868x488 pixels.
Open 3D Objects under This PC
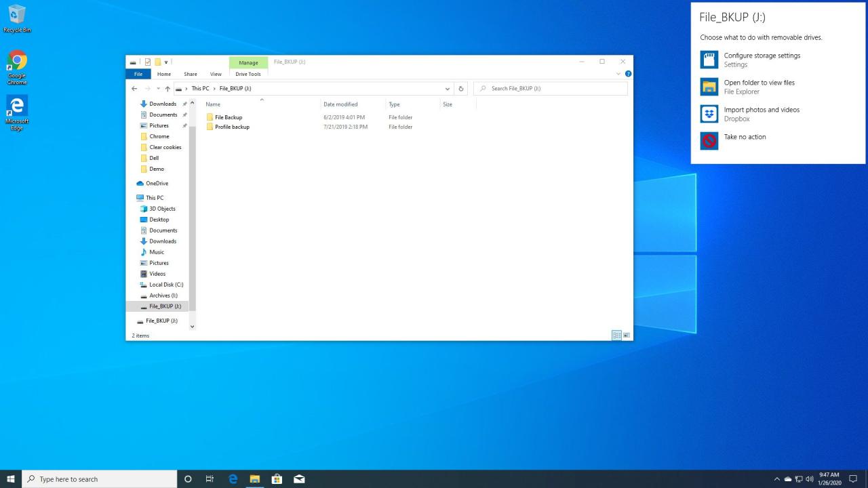click(162, 209)
